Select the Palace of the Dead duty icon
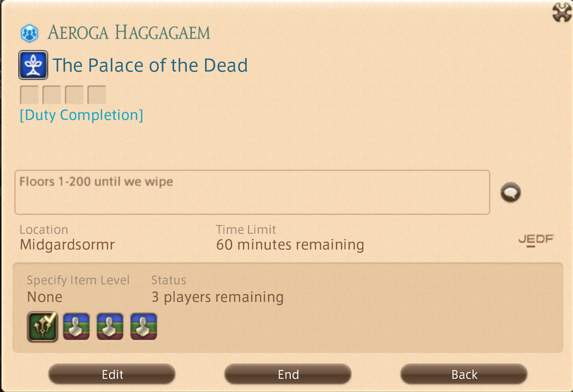Screen dimensions: 573x392 [33, 65]
